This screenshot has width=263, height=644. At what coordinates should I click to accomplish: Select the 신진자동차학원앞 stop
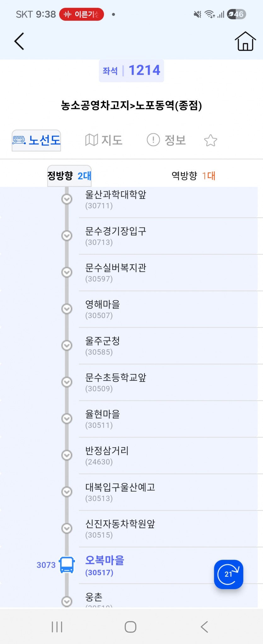(x=120, y=529)
